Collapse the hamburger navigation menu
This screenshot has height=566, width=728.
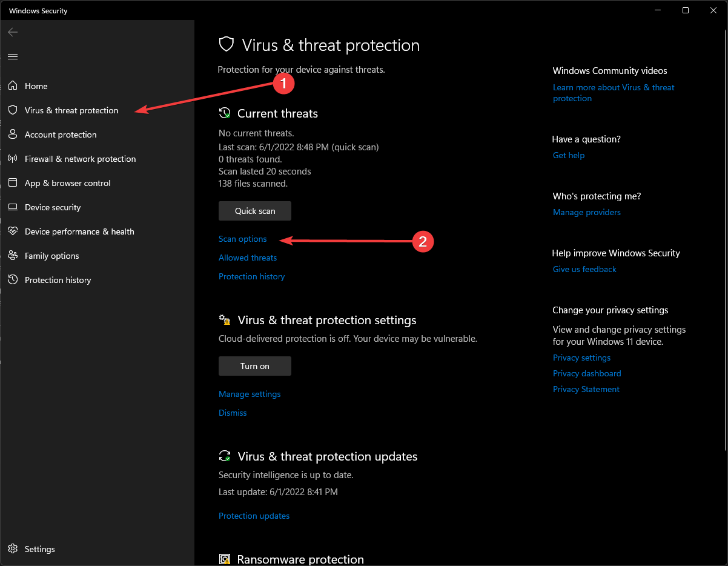click(x=13, y=56)
